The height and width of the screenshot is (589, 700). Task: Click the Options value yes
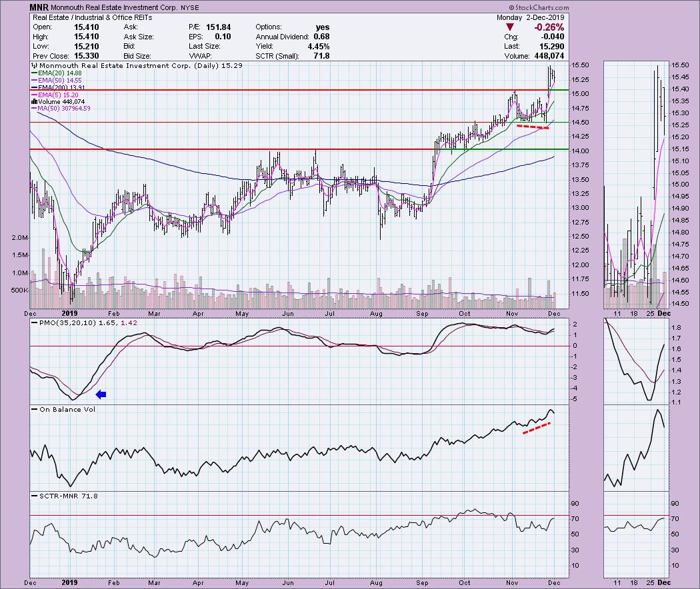coord(322,27)
